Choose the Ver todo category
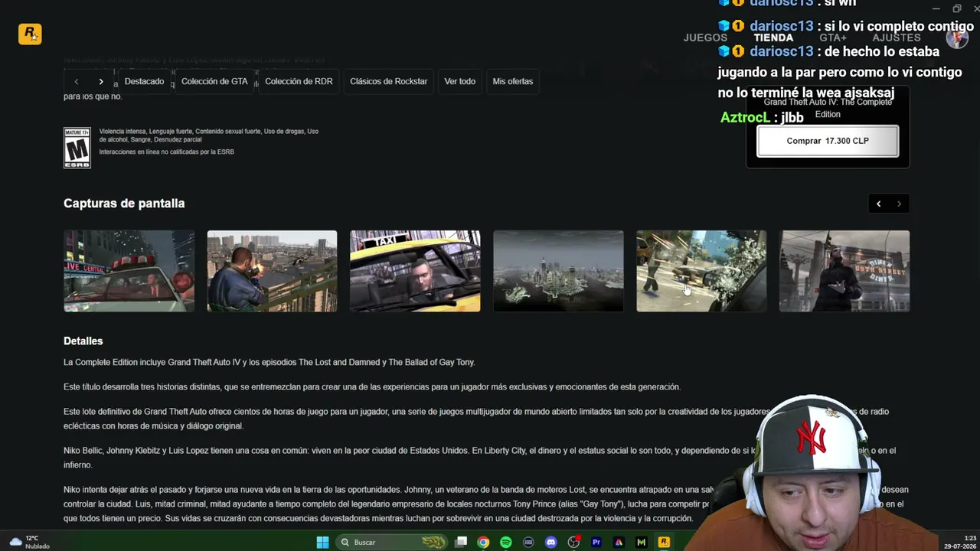The height and width of the screenshot is (551, 980). pos(460,81)
